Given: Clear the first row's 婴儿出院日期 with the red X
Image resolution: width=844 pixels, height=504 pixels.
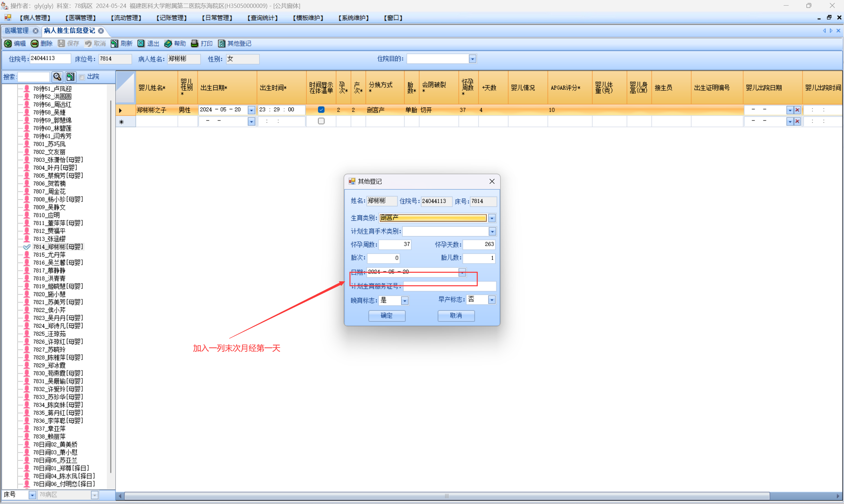Looking at the screenshot, I should pos(797,110).
